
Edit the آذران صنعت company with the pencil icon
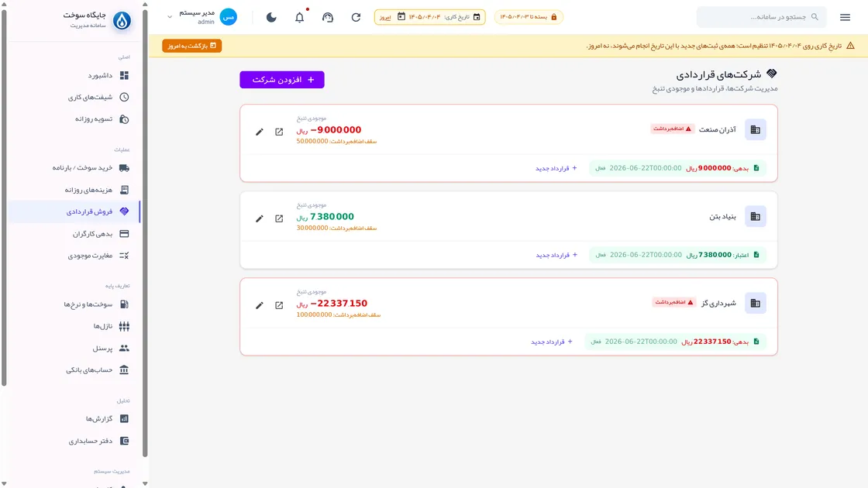coord(259,132)
